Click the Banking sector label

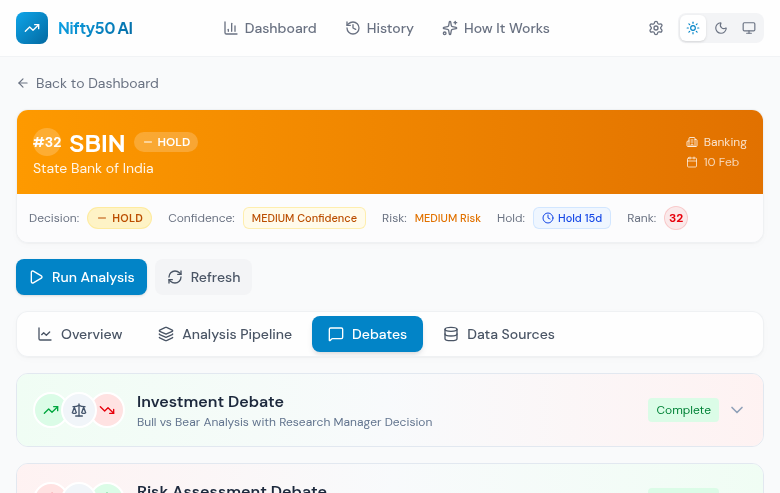[x=725, y=142]
